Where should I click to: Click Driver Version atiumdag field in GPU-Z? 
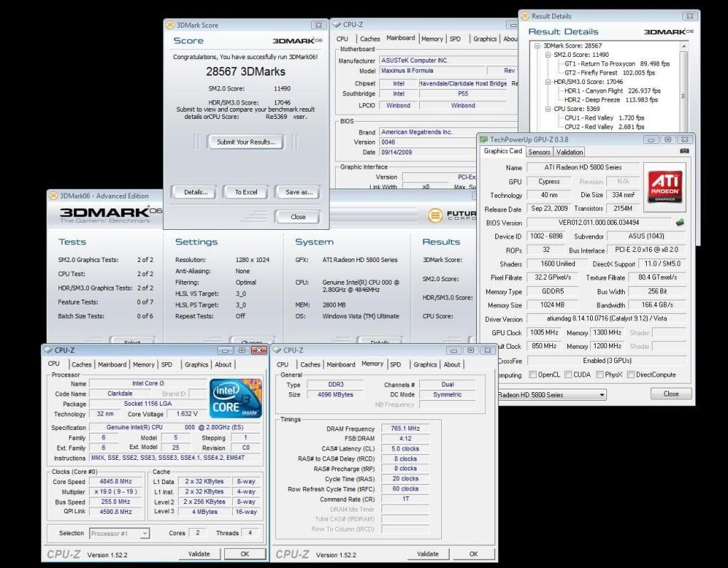click(607, 319)
